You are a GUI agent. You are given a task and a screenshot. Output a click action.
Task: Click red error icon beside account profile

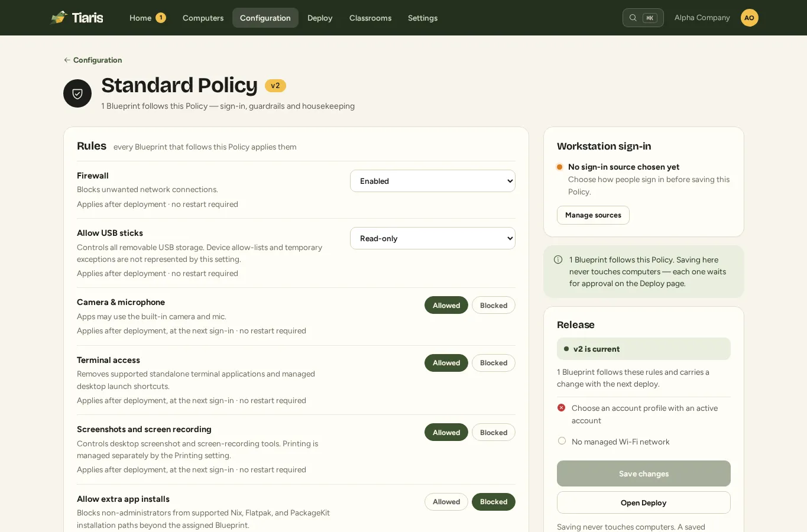[562, 408]
